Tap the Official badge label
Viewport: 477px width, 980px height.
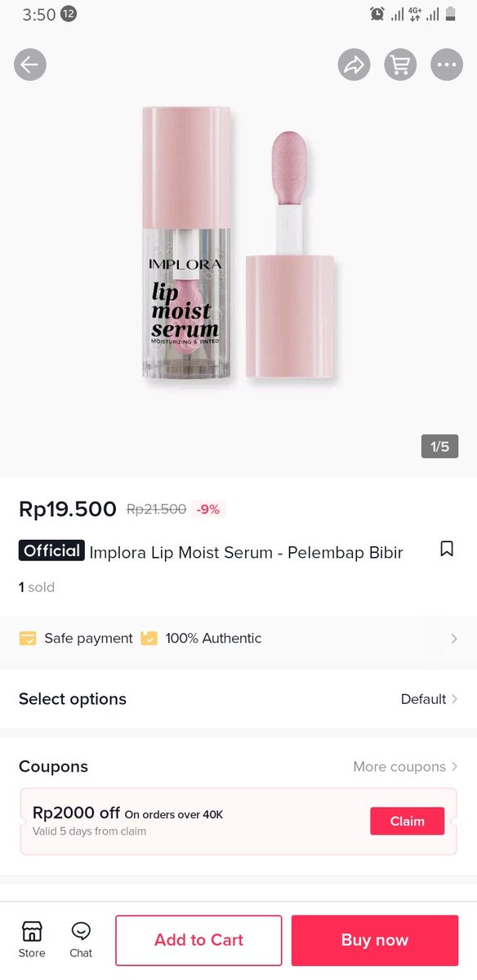51,550
